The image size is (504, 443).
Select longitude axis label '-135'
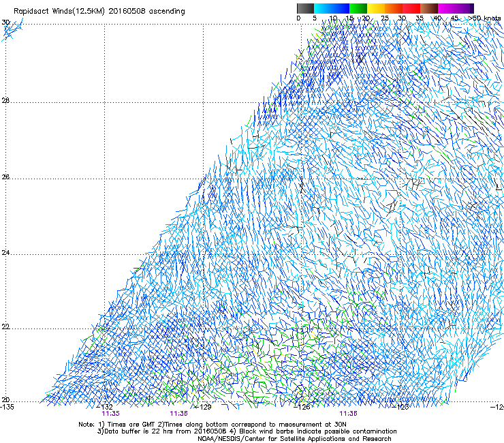[7, 407]
